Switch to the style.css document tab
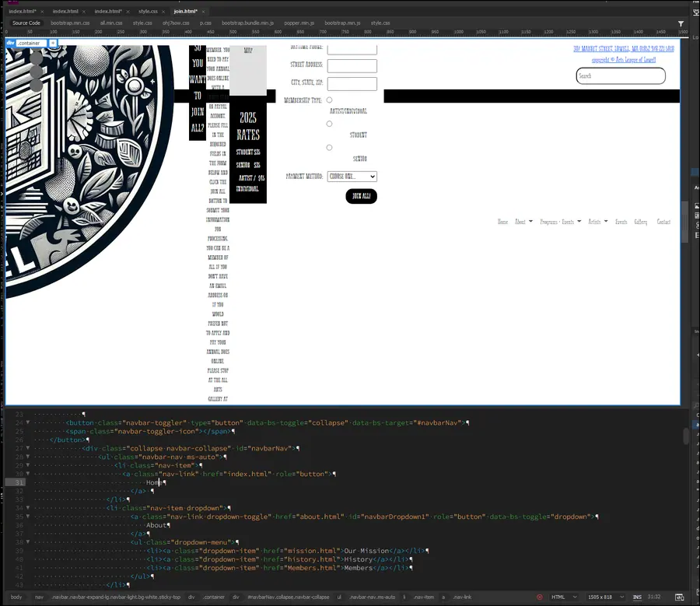700x606 pixels. click(x=148, y=12)
